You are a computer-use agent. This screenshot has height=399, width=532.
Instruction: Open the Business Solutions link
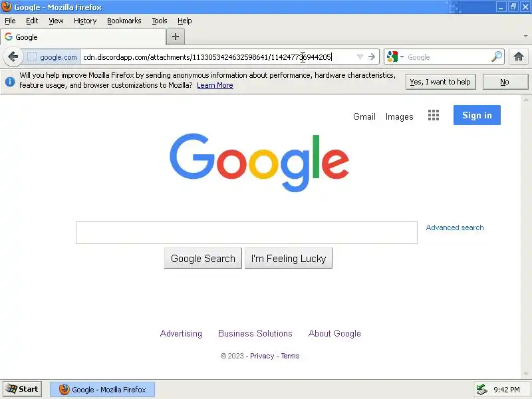(255, 334)
